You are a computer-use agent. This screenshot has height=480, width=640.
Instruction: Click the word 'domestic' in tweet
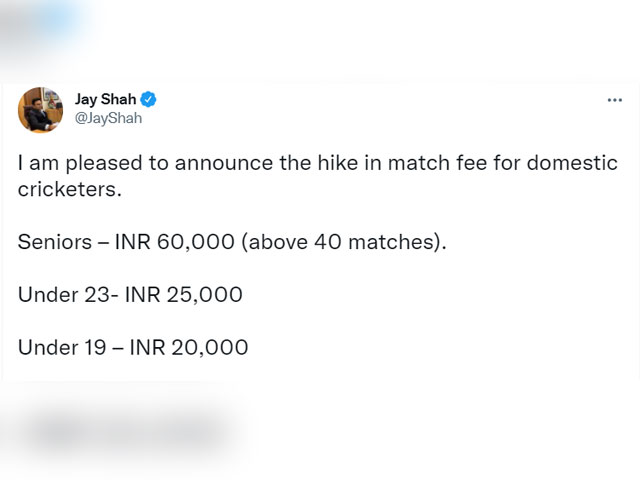(572, 163)
